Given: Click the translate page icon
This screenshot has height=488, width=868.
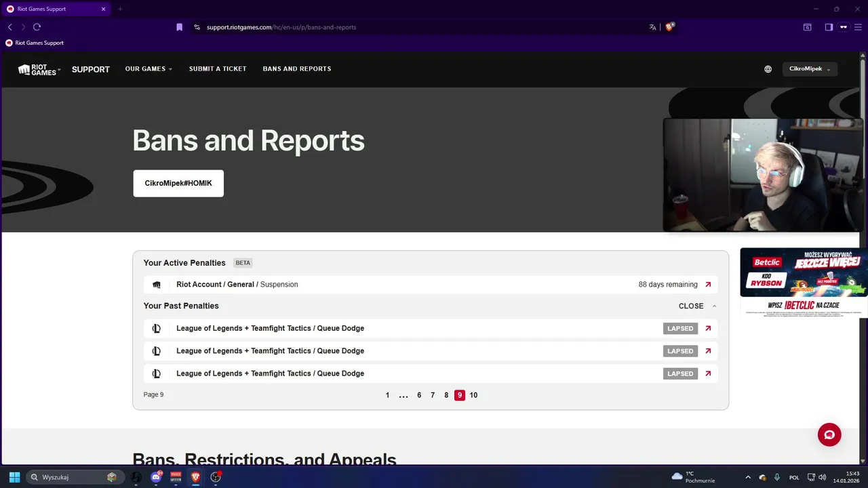Looking at the screenshot, I should (652, 27).
